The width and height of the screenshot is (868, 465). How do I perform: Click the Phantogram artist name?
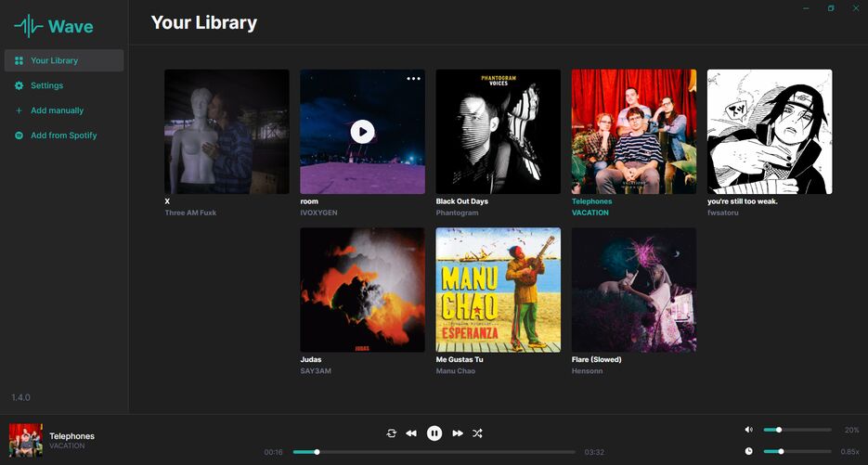click(x=458, y=213)
